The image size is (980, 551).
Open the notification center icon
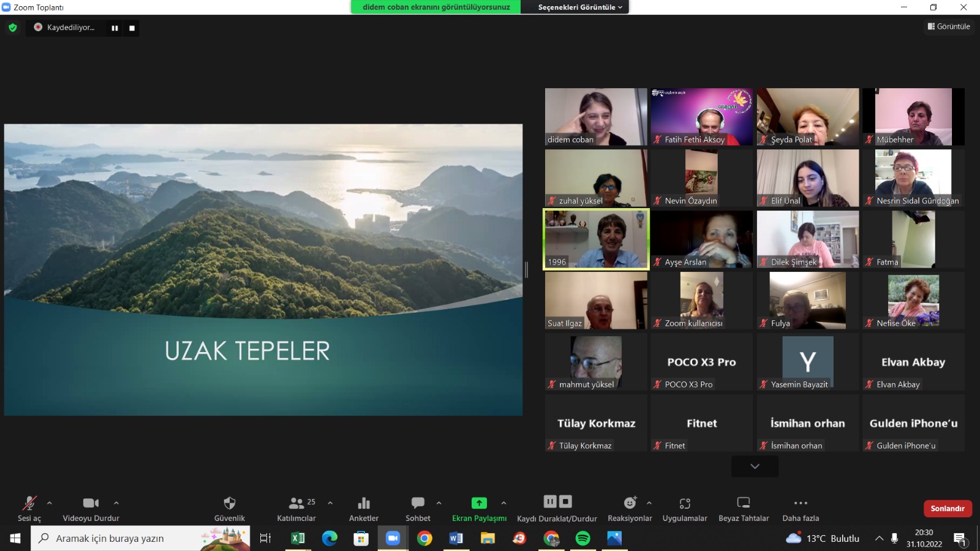(x=960, y=539)
